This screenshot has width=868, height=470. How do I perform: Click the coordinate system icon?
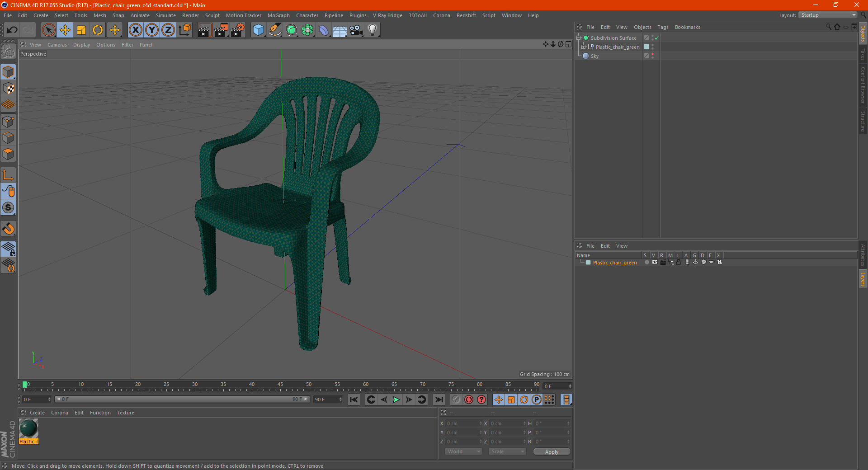[x=185, y=30]
